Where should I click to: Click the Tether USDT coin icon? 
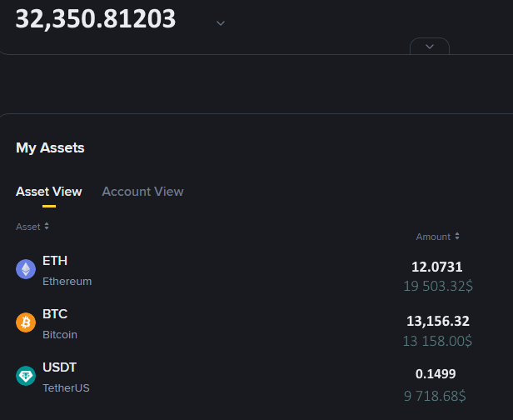[x=26, y=376]
